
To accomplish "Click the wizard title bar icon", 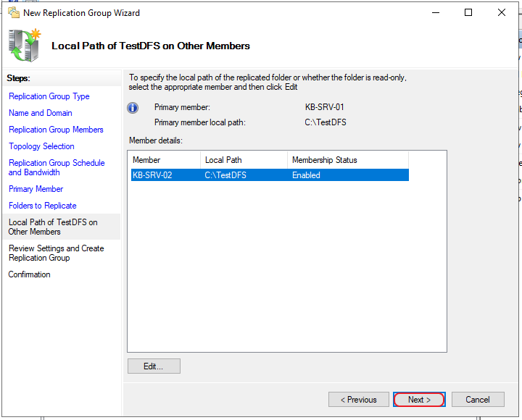I will click(13, 12).
